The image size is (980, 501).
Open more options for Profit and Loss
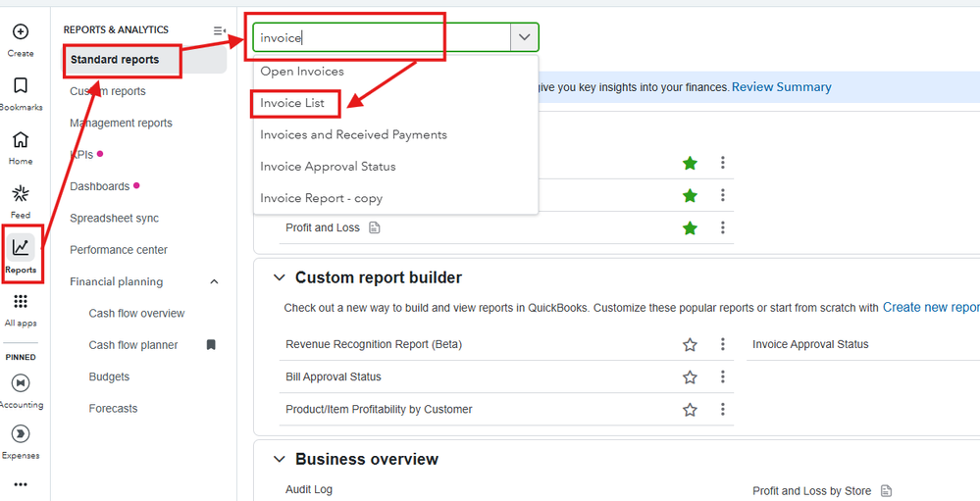point(723,227)
